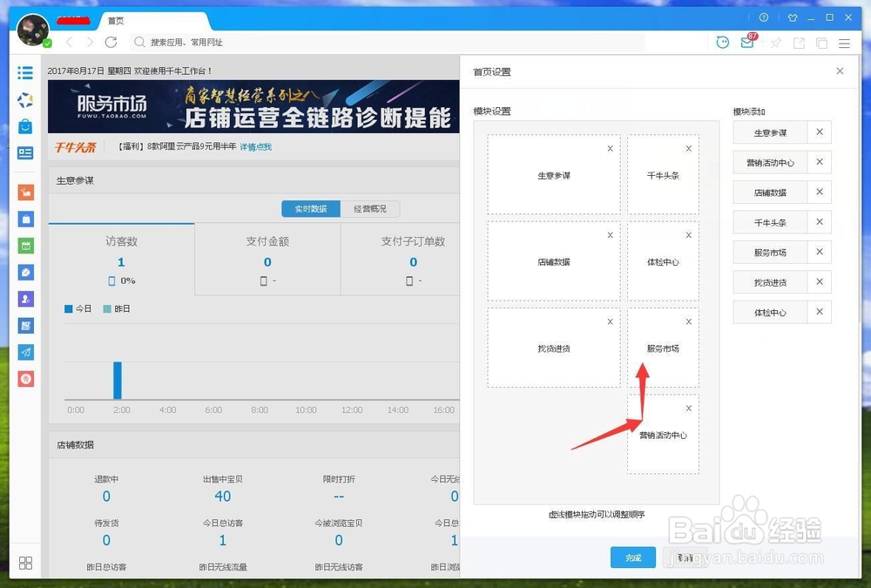
Task: Click the overlapping windows copy icon
Action: click(821, 43)
